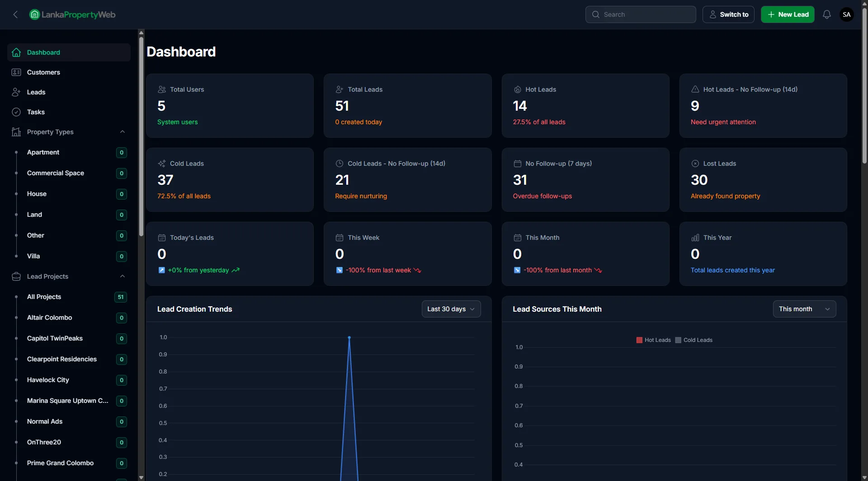Screen dimensions: 868x481
Task: Click the notification bell icon
Action: [826, 14]
